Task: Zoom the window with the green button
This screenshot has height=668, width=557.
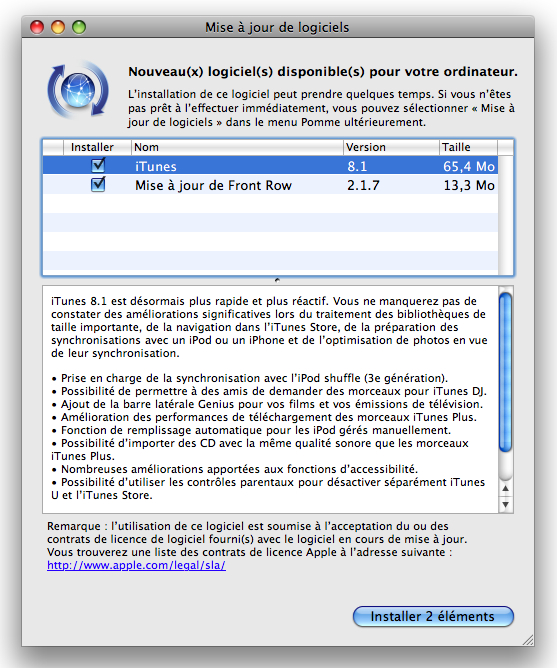Action: point(79,27)
